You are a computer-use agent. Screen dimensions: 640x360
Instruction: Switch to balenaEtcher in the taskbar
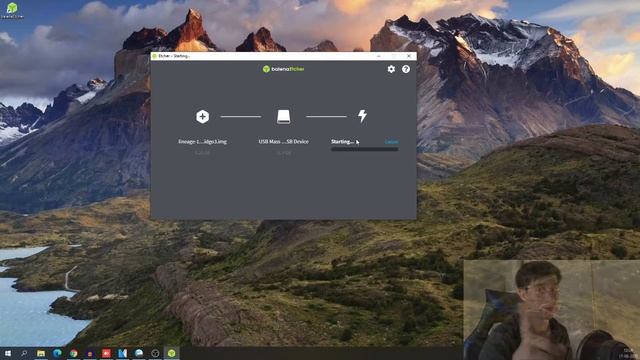171,353
